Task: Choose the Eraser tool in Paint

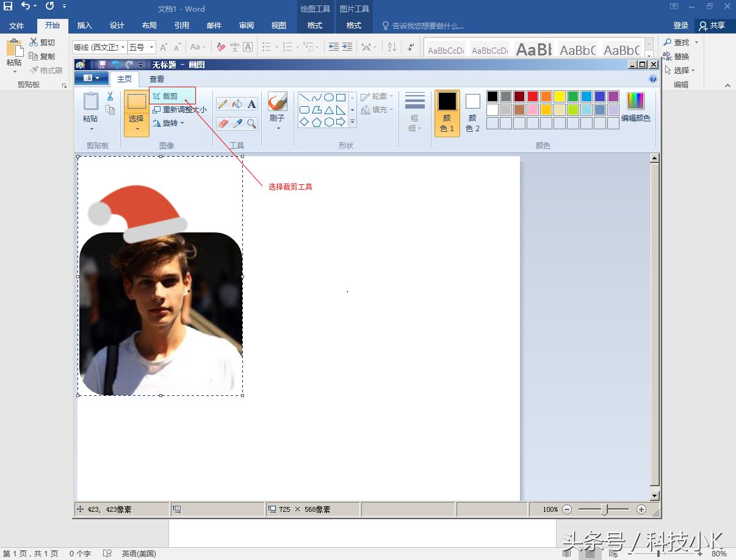Action: pos(223,124)
